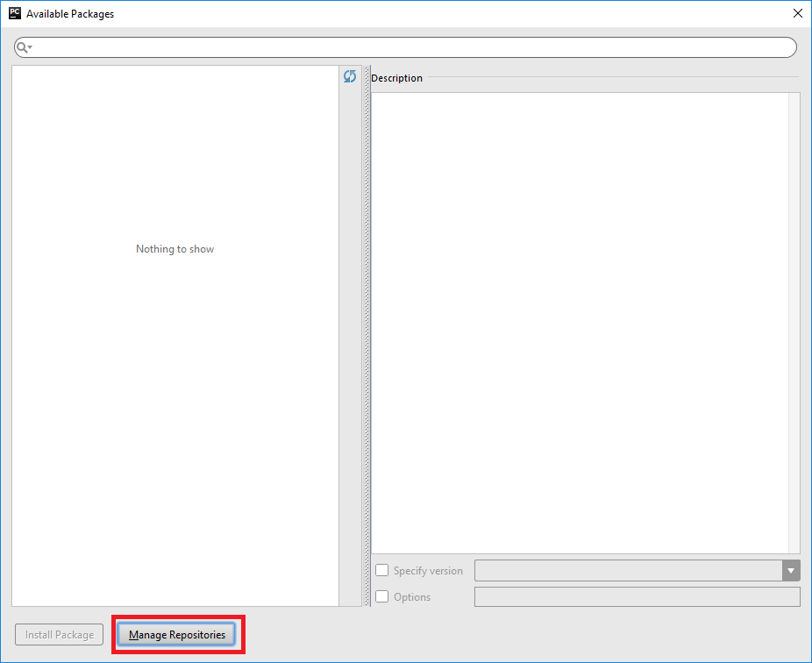Click the version dropdown arrow button
This screenshot has height=663, width=812.
coord(791,571)
